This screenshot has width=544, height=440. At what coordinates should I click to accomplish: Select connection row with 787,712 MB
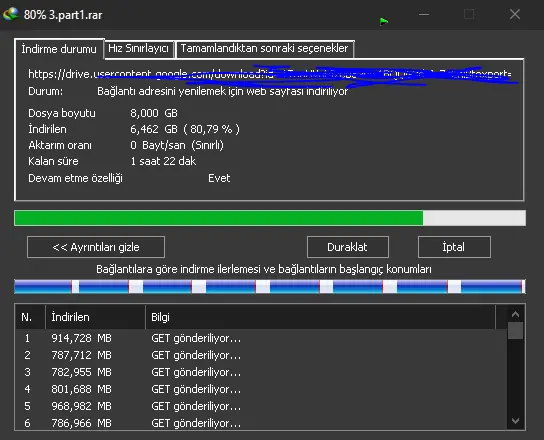261,355
